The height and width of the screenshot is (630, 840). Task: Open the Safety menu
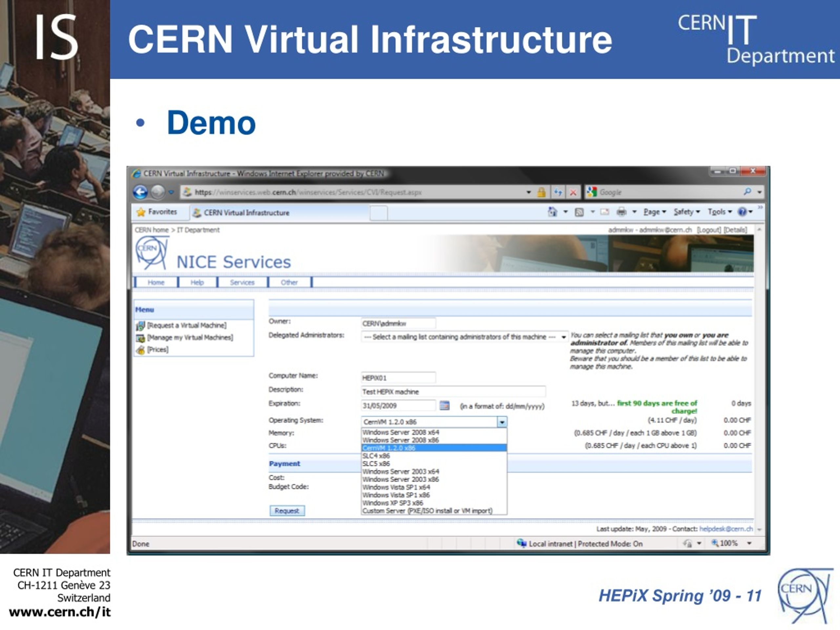686,212
